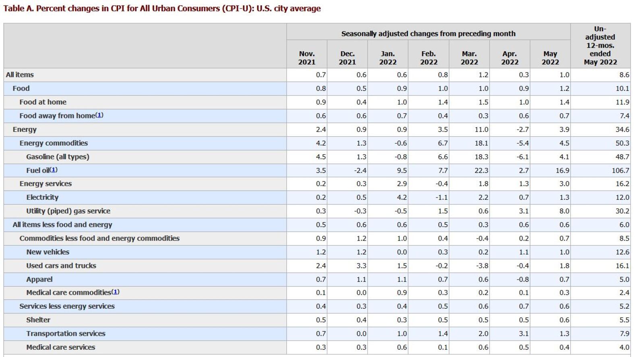
Task: Select Food 12-month value 10.1
Action: (x=622, y=89)
